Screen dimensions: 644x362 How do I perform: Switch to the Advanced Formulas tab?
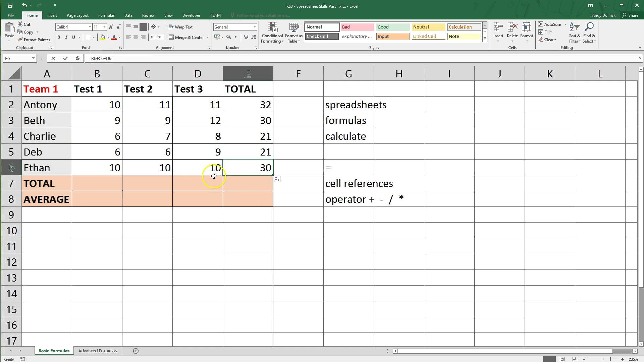[97, 351]
